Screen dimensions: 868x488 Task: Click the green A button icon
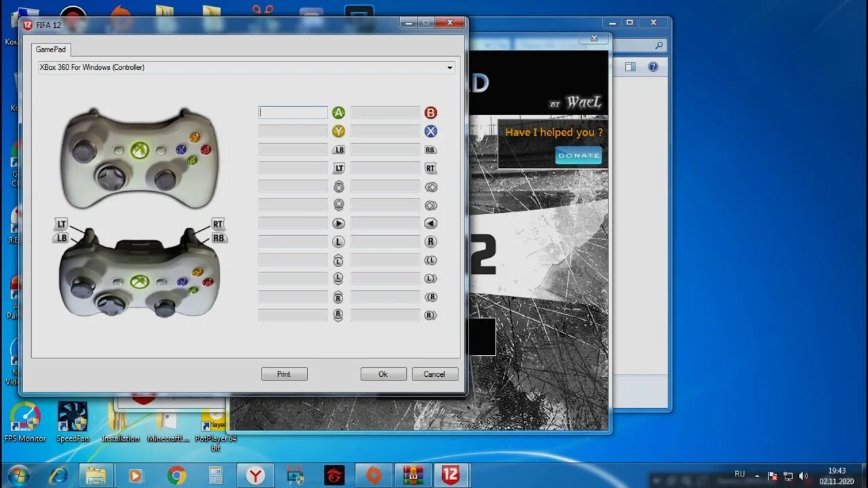(338, 113)
